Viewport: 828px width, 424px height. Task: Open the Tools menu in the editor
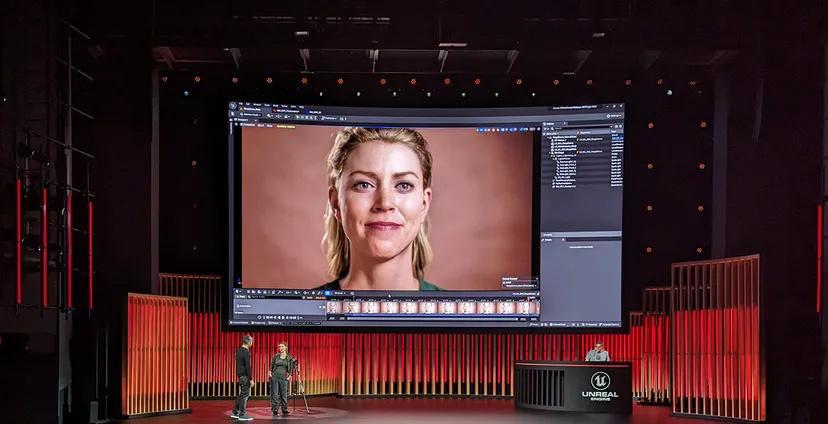267,105
